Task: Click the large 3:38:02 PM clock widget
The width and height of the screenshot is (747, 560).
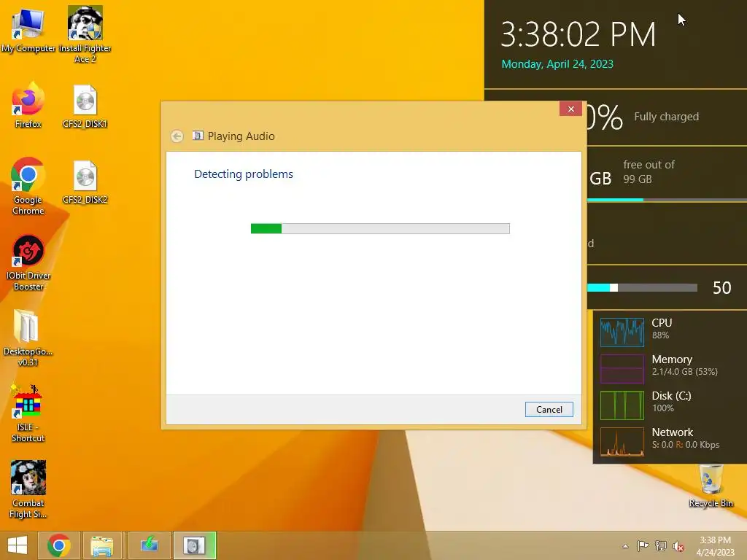Action: [x=578, y=34]
